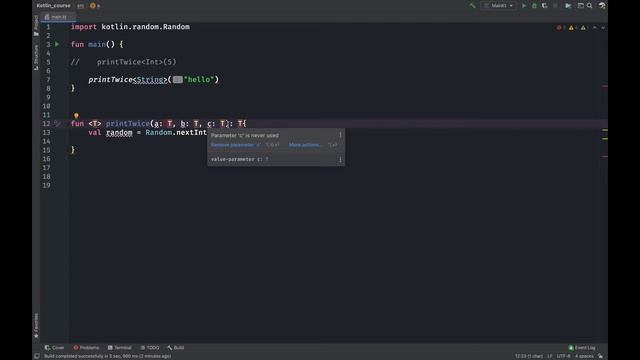The width and height of the screenshot is (640, 360).
Task: Click the 4 spaces indent indicator
Action: coord(584,356)
